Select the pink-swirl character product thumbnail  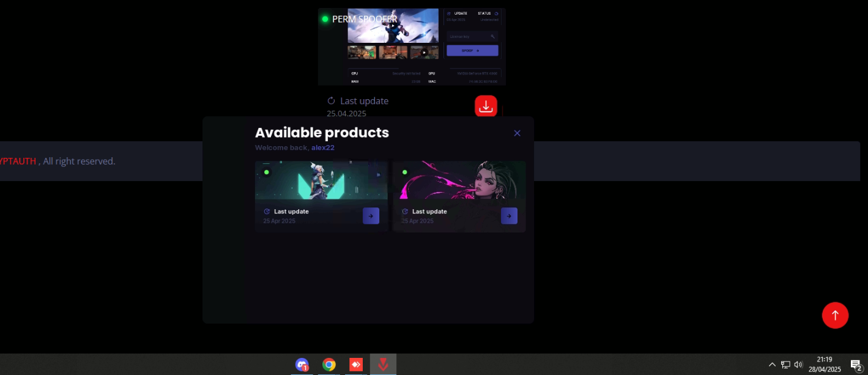click(459, 180)
